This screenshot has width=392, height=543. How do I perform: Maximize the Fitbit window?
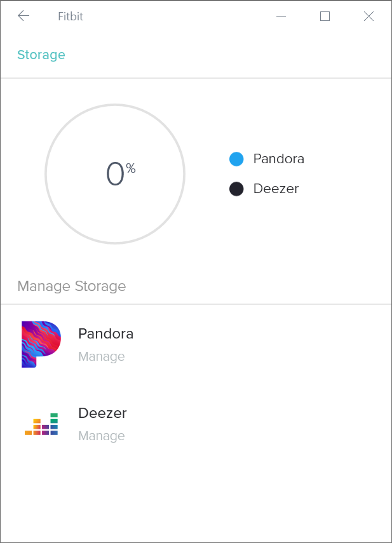[x=325, y=16]
